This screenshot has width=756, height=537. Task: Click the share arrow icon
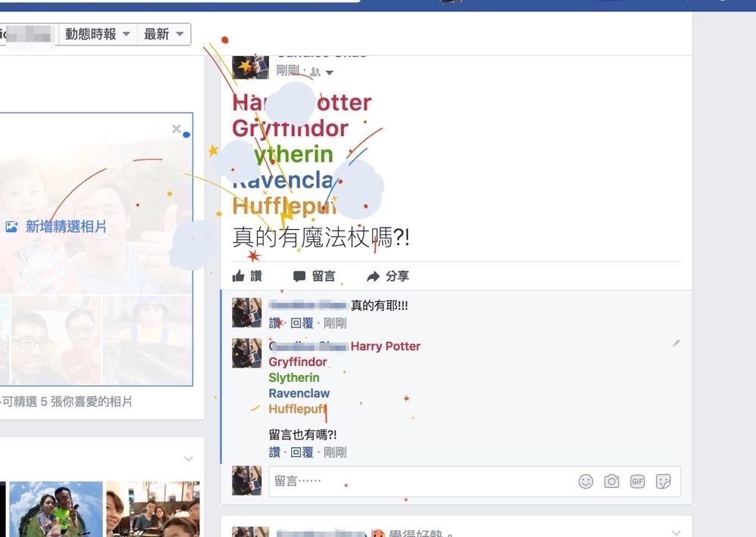tap(373, 276)
